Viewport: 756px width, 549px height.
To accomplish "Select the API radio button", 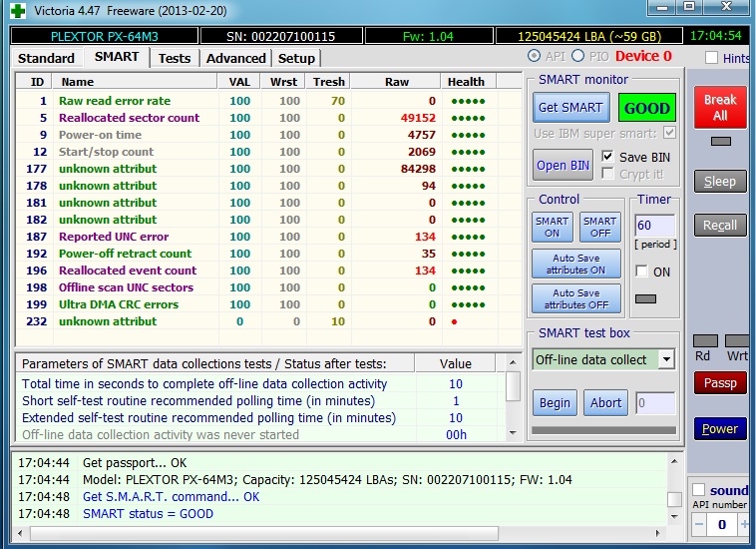I will point(534,56).
